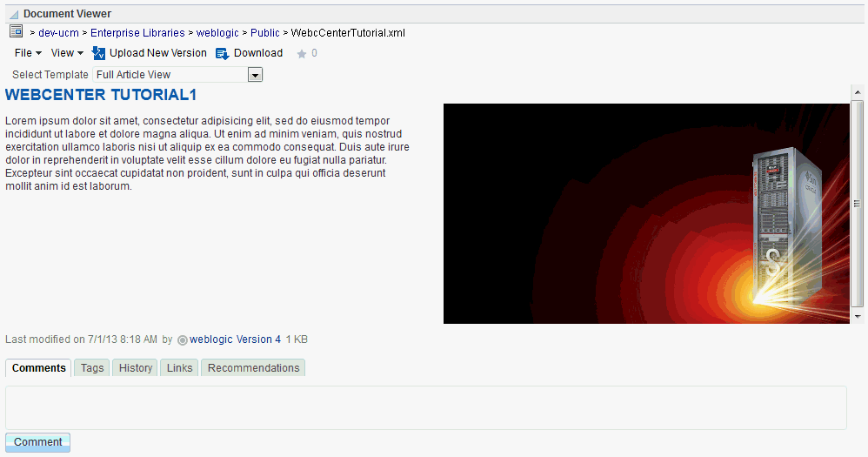Open the View menu
868x457 pixels.
point(67,53)
